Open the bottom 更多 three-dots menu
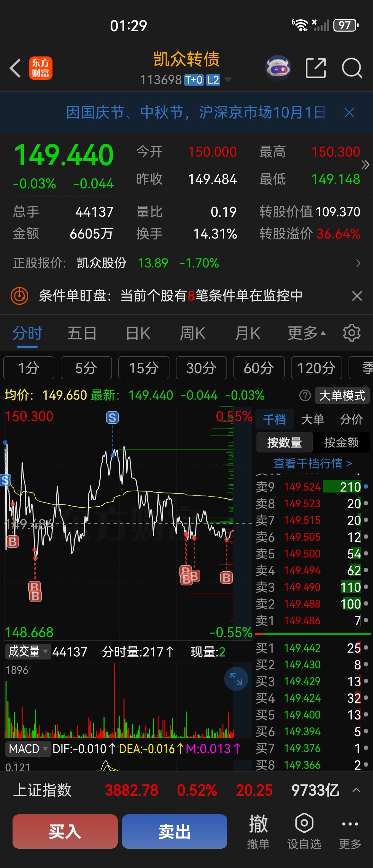Image resolution: width=373 pixels, height=868 pixels. click(350, 831)
